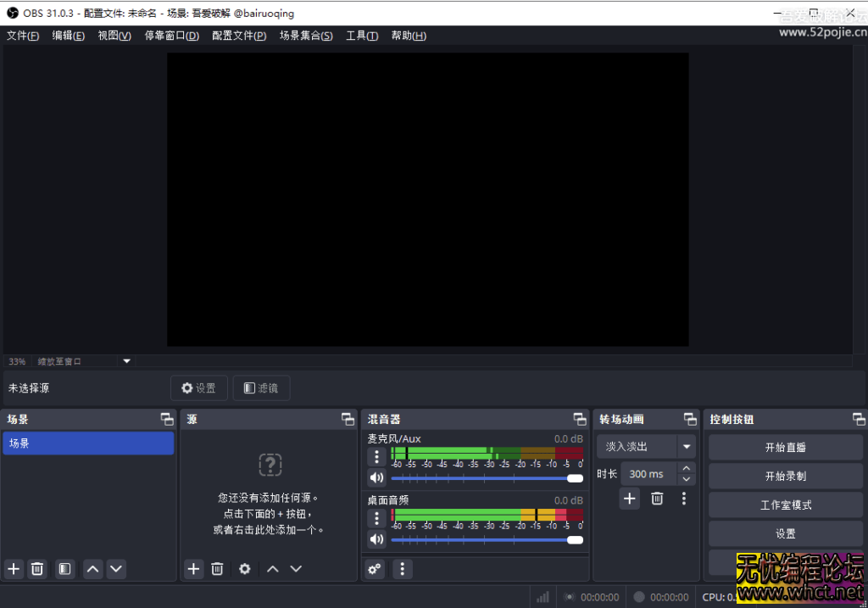Screen dimensions: 868x608
Task: Open the 淡入淡出 transition dropdown
Action: (x=686, y=446)
